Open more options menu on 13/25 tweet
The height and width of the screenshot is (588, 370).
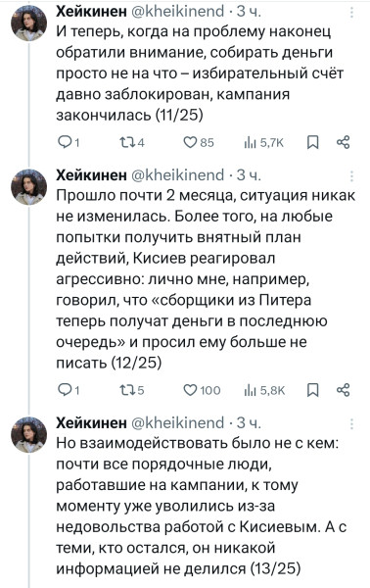pos(352,423)
